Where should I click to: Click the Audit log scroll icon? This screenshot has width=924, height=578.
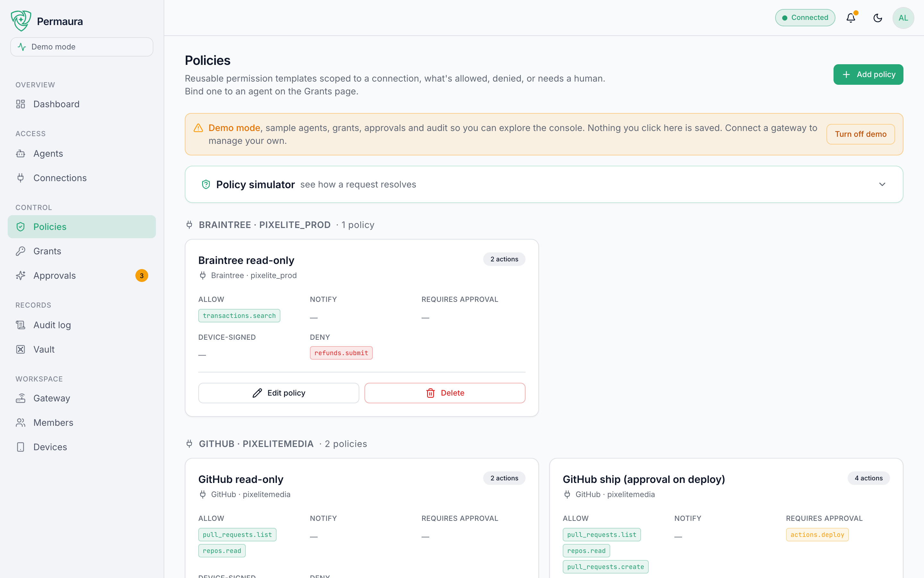tap(21, 325)
